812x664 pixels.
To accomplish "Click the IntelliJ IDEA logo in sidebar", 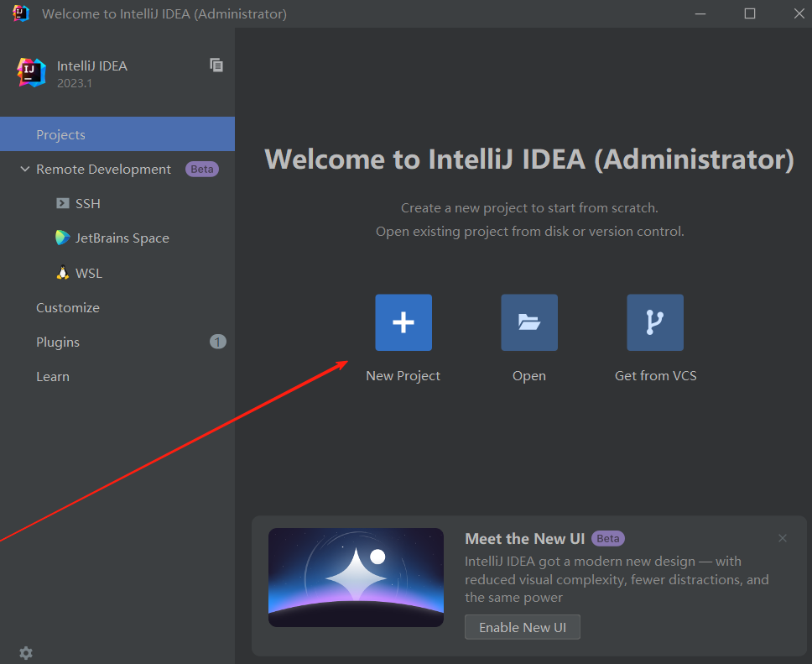I will [x=32, y=72].
